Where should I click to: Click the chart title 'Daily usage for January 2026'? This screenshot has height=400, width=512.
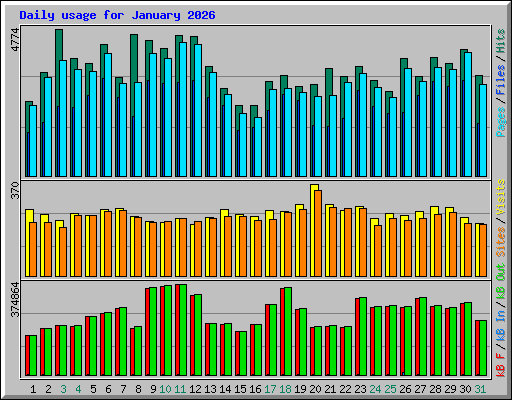[x=117, y=15]
